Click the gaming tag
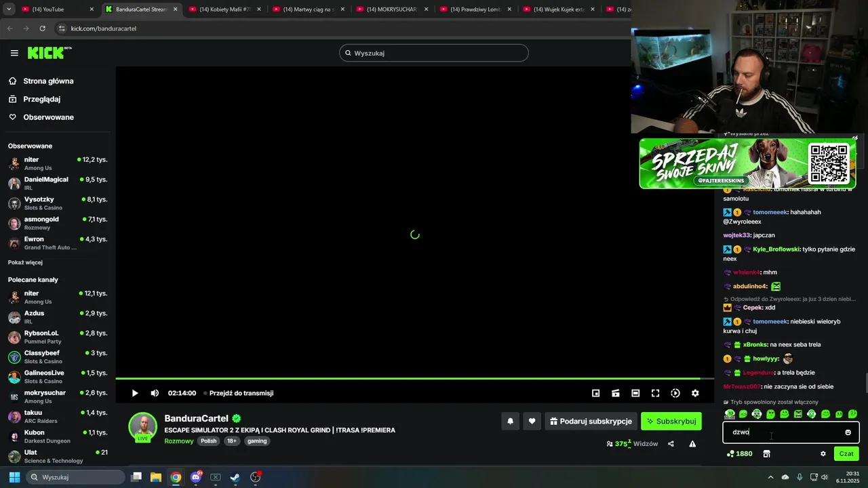The width and height of the screenshot is (868, 488). tap(257, 441)
